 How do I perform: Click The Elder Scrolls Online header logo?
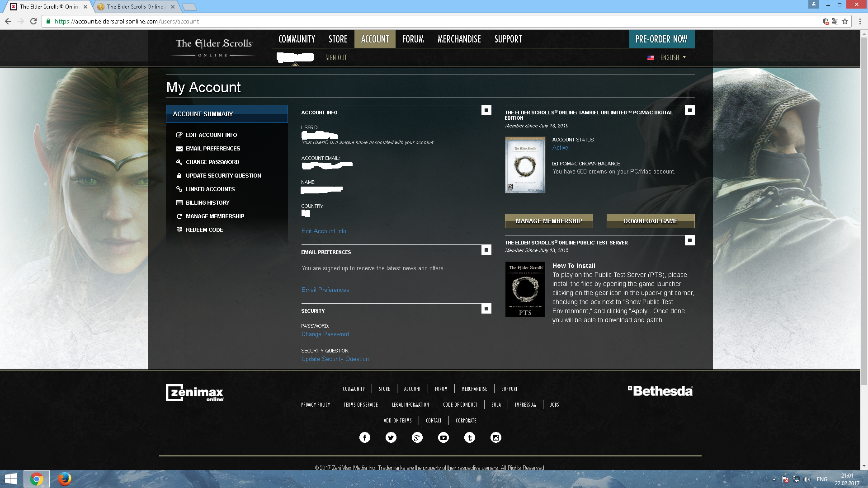[x=214, y=48]
